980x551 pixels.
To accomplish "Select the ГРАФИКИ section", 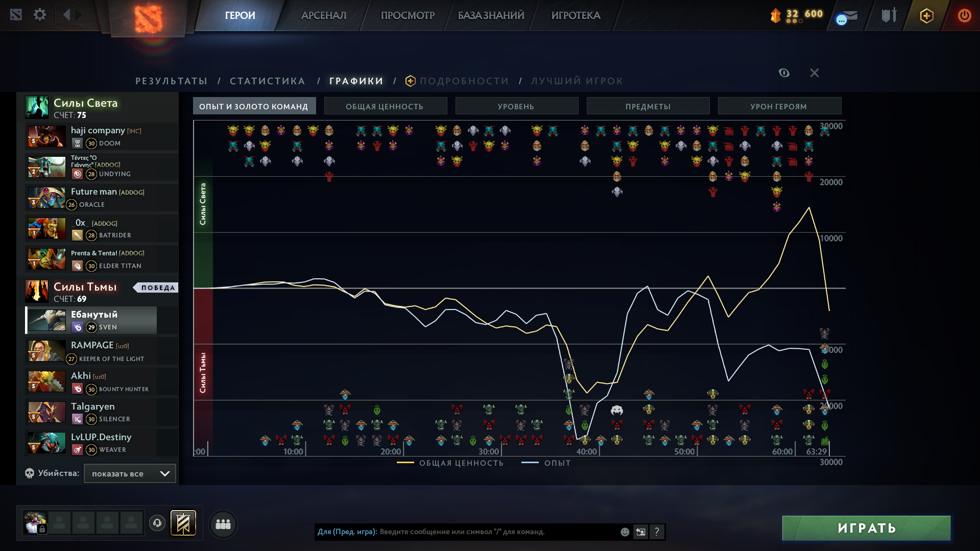I will pyautogui.click(x=356, y=81).
